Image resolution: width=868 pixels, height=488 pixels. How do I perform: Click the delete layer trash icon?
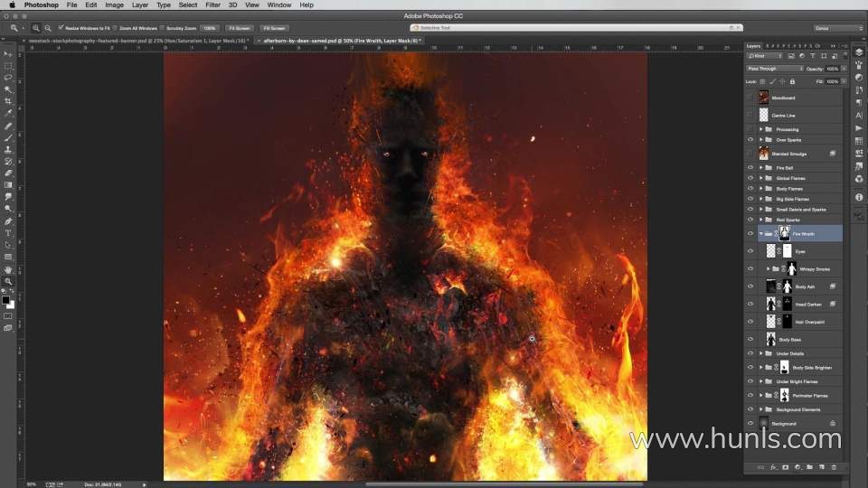(834, 467)
